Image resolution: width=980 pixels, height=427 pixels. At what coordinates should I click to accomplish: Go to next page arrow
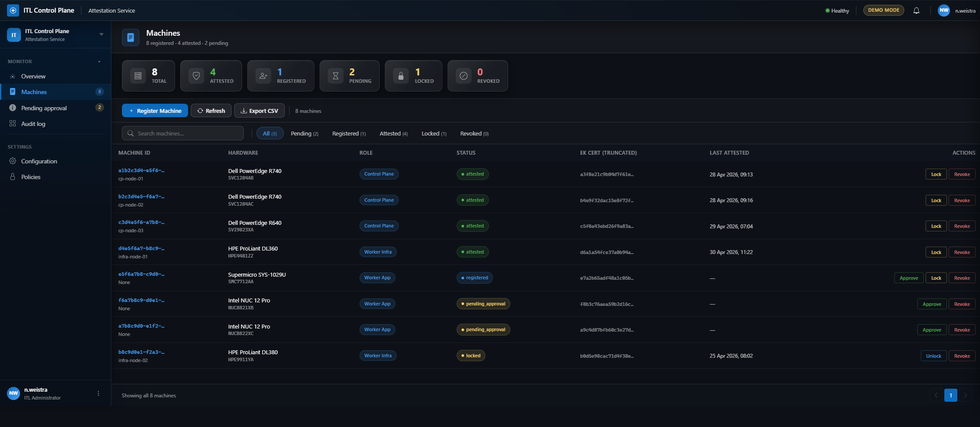(x=965, y=395)
